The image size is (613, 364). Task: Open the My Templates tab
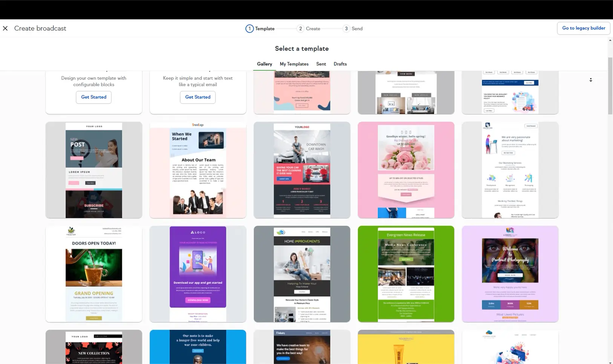pyautogui.click(x=294, y=64)
